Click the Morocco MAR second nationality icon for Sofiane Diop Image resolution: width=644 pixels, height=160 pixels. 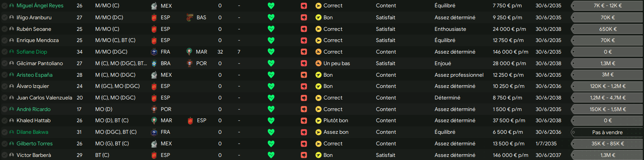click(x=189, y=52)
